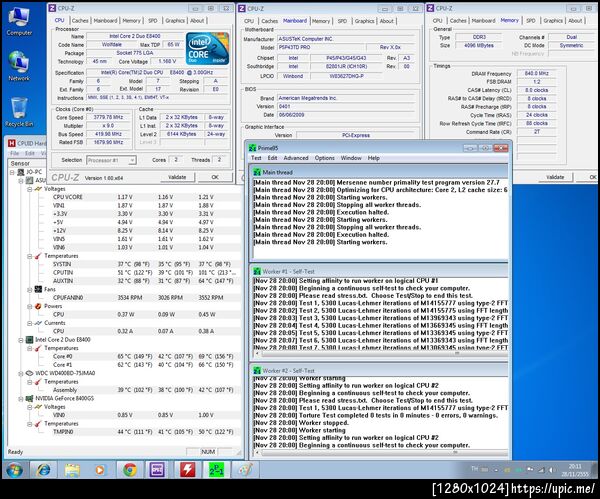Collapse the WDC WD400BD-75JMA0 node

(21, 373)
